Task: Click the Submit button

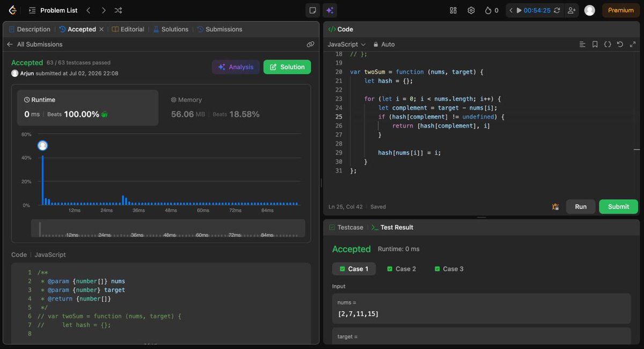Action: coord(619,207)
